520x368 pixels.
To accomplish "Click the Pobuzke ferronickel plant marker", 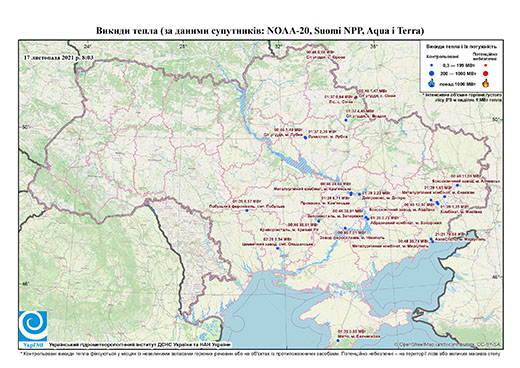I will 247,210.
